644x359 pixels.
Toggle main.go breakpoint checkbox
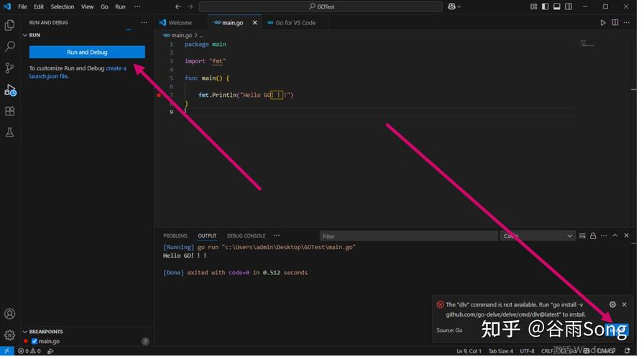[x=34, y=341]
